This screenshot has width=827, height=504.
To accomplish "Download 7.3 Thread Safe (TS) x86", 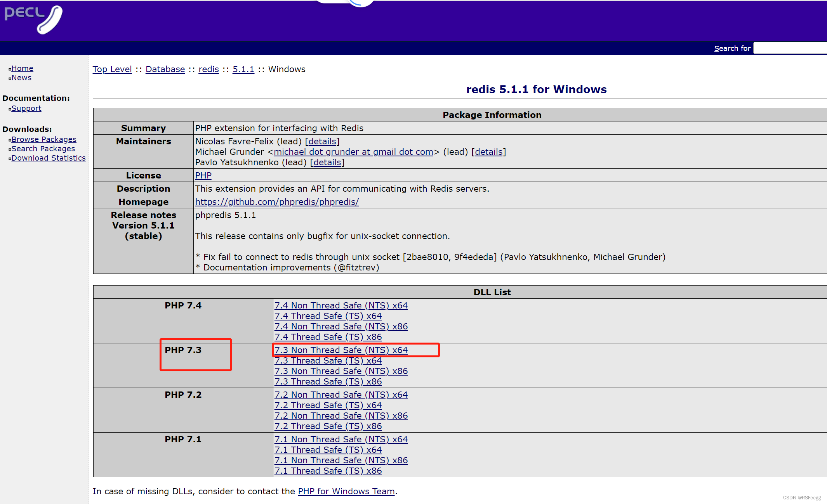I will click(328, 381).
